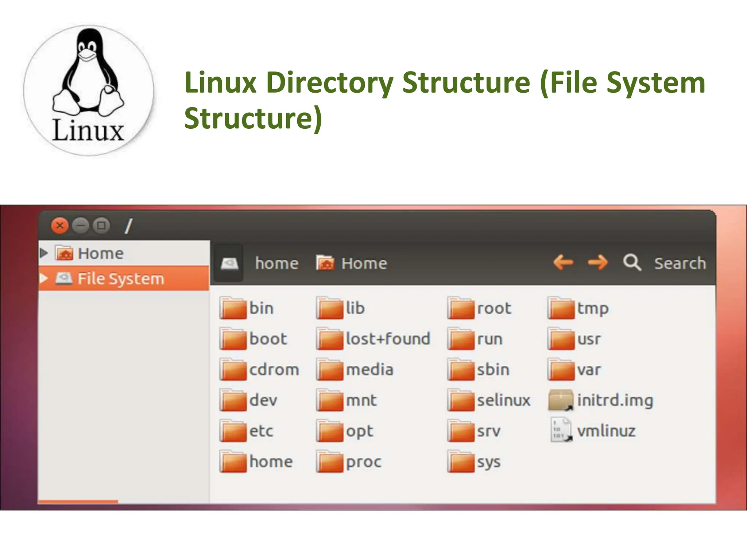747x560 pixels.
Task: Open the selinux folder
Action: click(461, 400)
